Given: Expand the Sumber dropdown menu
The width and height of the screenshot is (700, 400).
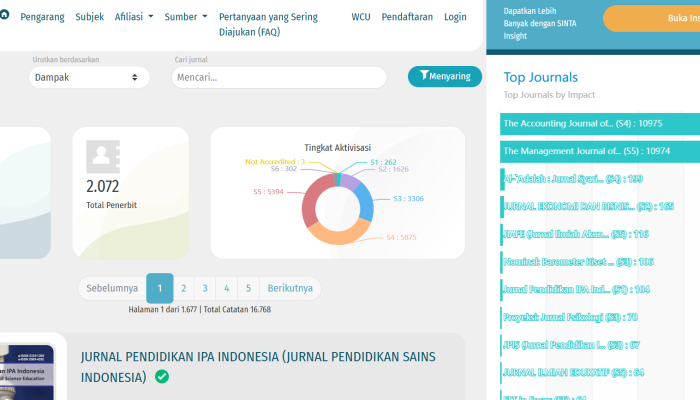Looking at the screenshot, I should (x=186, y=17).
